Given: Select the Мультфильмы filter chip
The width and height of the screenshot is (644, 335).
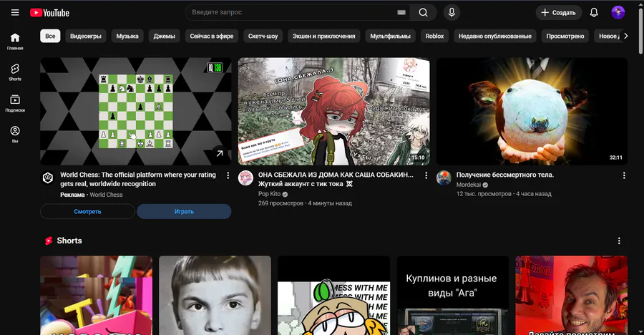Looking at the screenshot, I should pos(390,37).
